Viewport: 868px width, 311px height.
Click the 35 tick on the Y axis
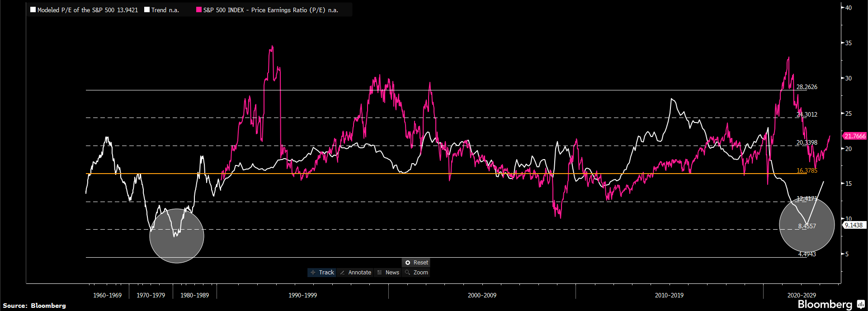coord(848,43)
